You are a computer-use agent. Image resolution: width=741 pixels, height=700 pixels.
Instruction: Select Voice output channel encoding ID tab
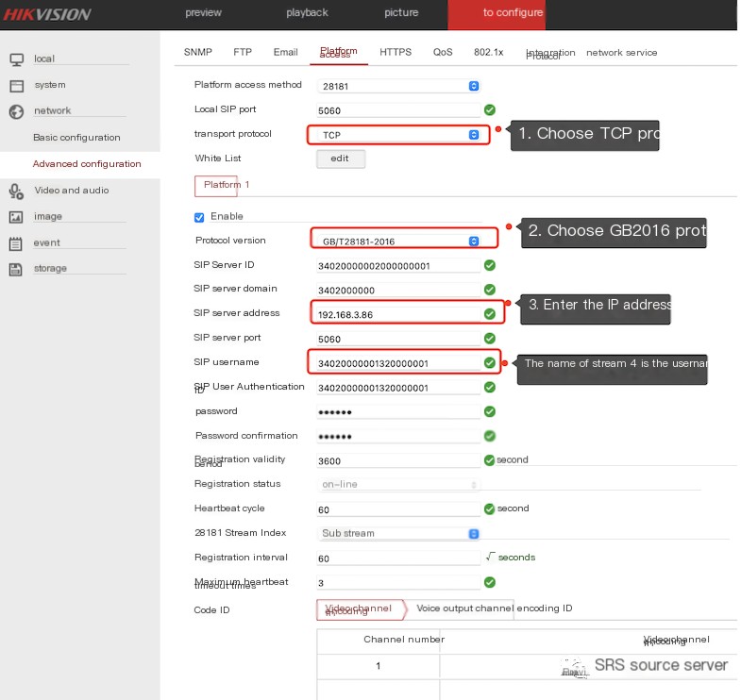click(x=495, y=608)
